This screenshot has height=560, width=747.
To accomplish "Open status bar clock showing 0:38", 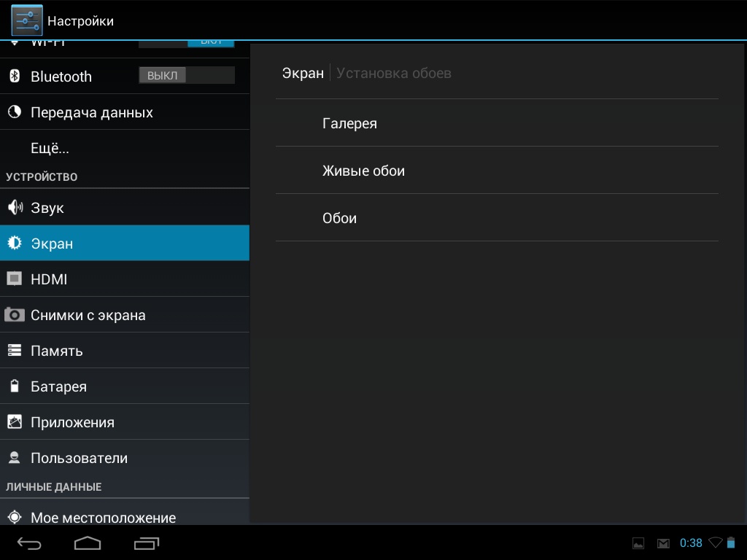I will point(690,542).
